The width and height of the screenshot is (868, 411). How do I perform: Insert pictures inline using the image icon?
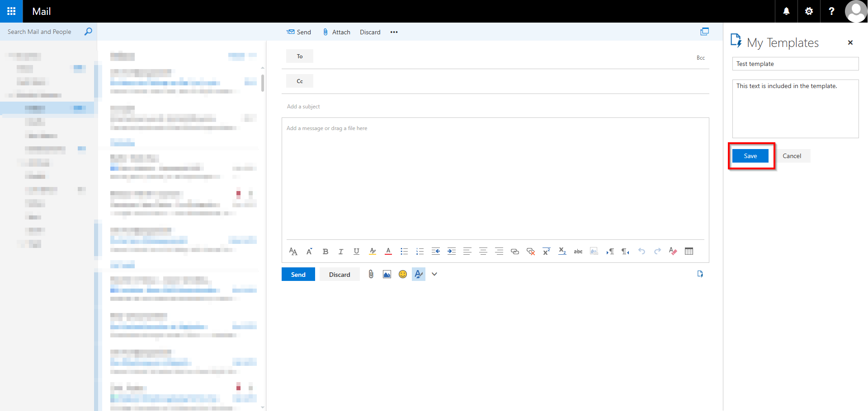point(594,251)
